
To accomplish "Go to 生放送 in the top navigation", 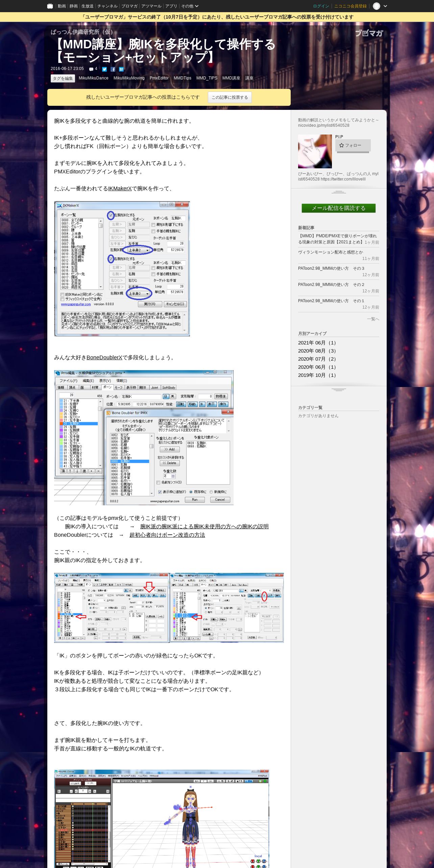I will [x=87, y=6].
